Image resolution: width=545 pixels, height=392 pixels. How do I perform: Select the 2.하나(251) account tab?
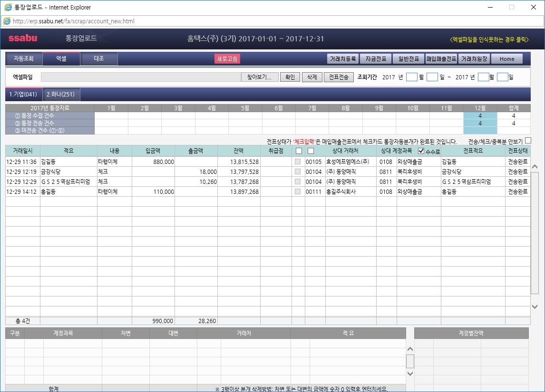click(61, 94)
